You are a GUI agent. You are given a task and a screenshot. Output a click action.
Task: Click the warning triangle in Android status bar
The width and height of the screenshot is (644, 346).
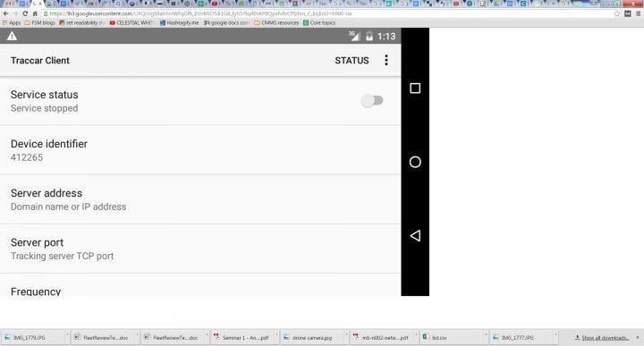[x=13, y=36]
